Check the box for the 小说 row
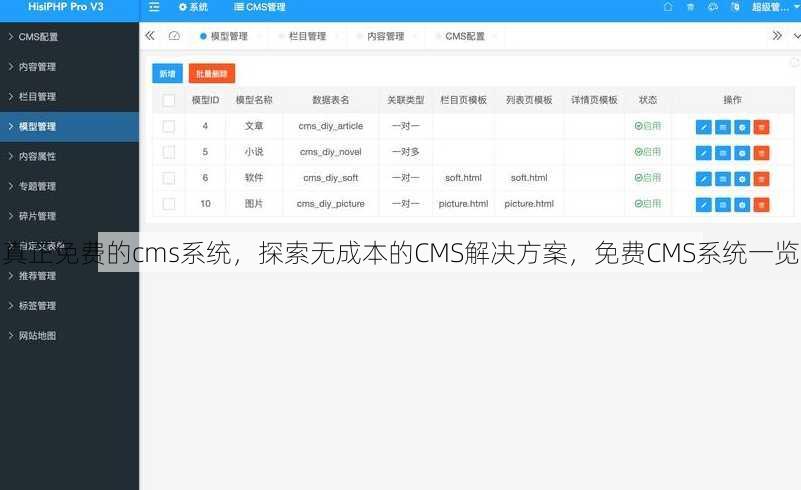The width and height of the screenshot is (801, 490). click(169, 152)
